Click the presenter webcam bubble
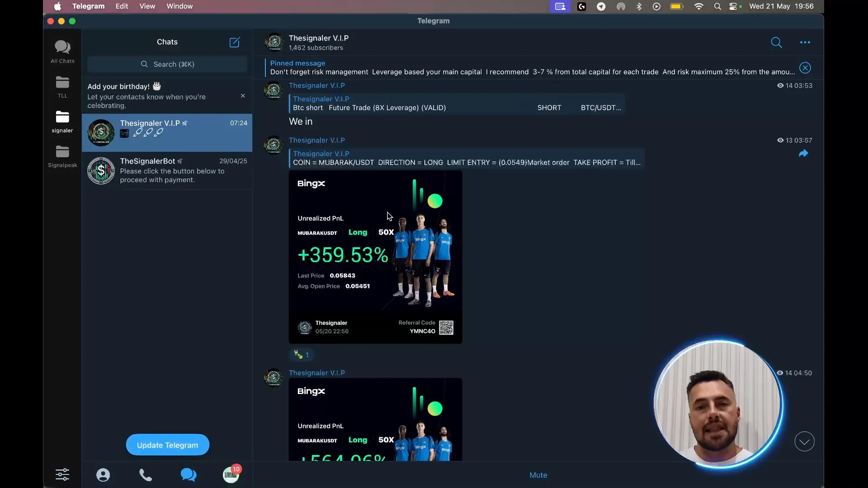The image size is (868, 488). click(x=718, y=404)
